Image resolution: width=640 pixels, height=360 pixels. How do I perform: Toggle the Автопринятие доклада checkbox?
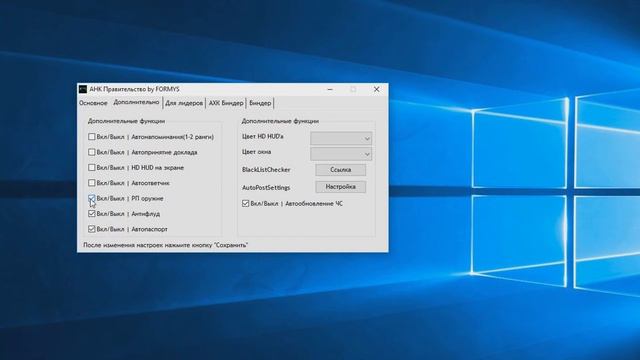pos(92,152)
